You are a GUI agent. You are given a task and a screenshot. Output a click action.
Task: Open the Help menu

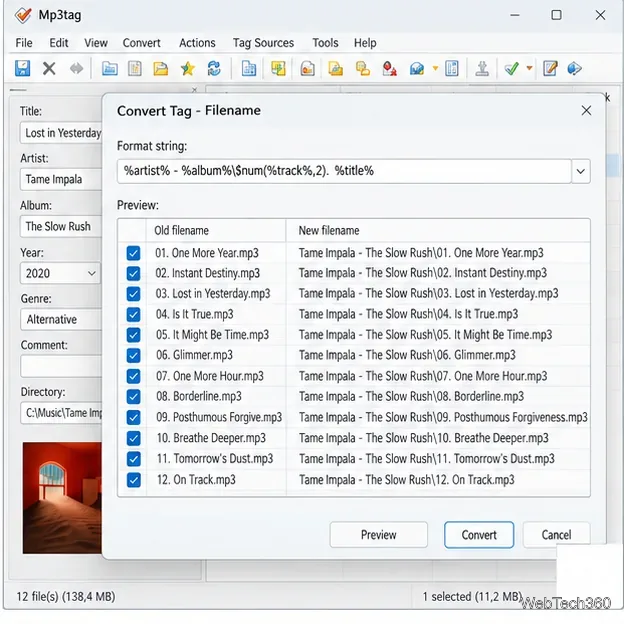coord(365,43)
